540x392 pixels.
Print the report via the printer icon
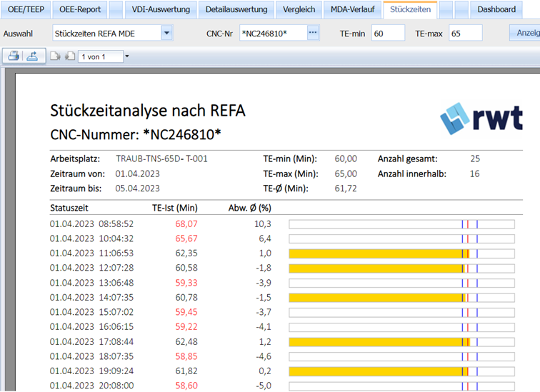point(13,56)
